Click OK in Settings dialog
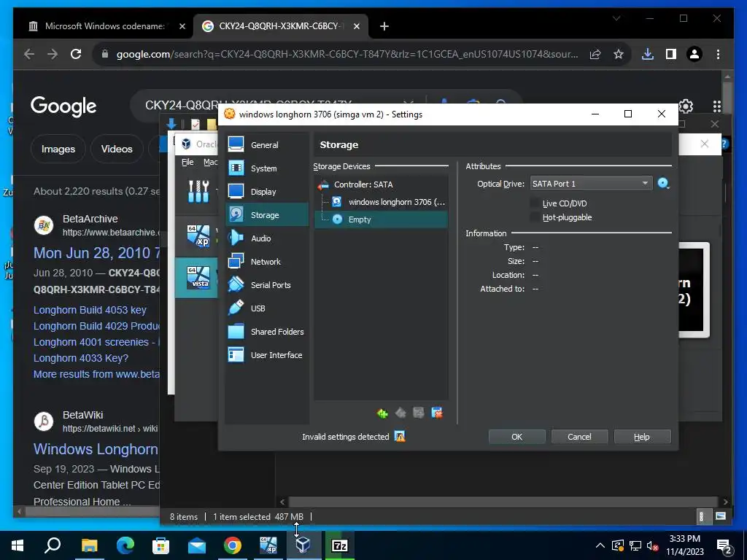 [517, 437]
